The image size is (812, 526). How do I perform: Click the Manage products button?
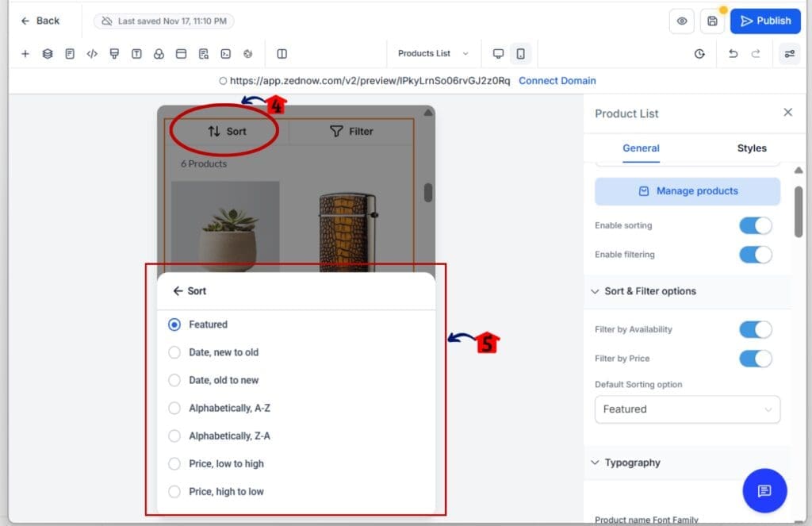tap(687, 191)
